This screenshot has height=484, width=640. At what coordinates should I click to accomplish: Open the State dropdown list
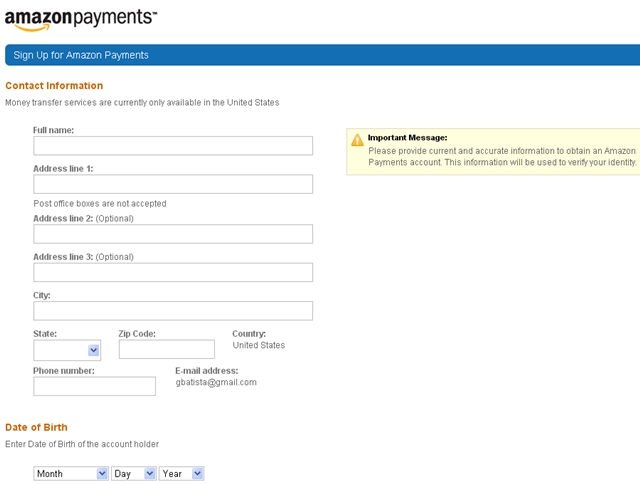click(67, 350)
